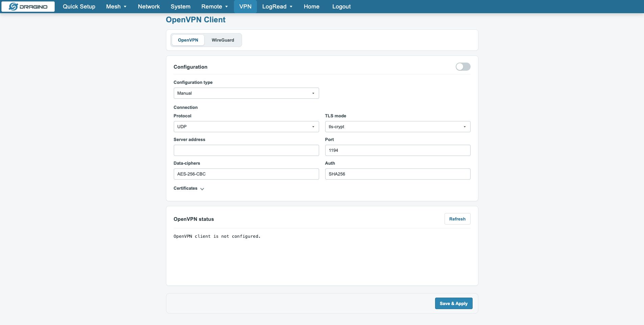The height and width of the screenshot is (325, 644).
Task: Click the Port field containing 1194
Action: (398, 150)
